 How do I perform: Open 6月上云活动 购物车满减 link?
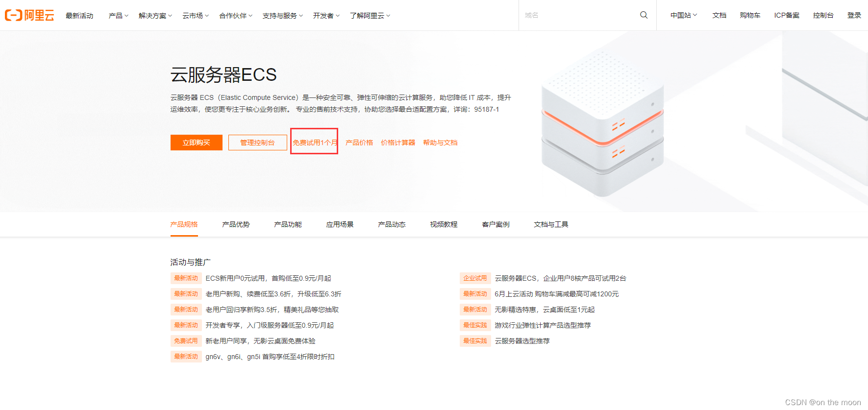557,294
